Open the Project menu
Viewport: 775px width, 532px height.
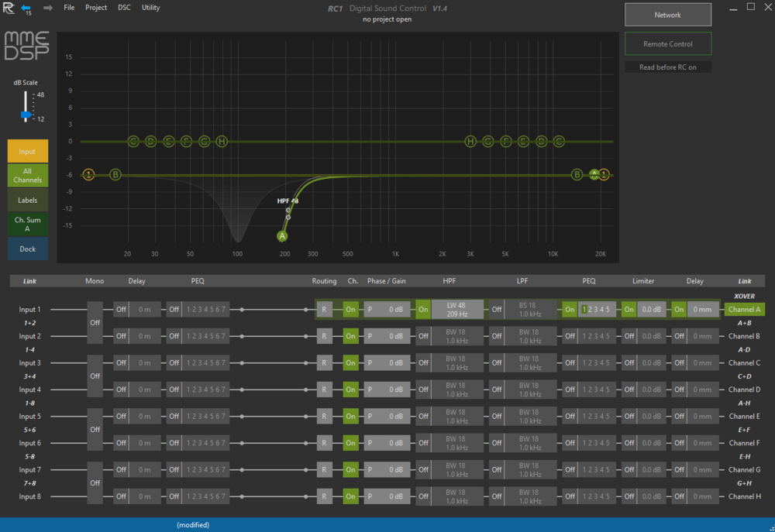96,7
